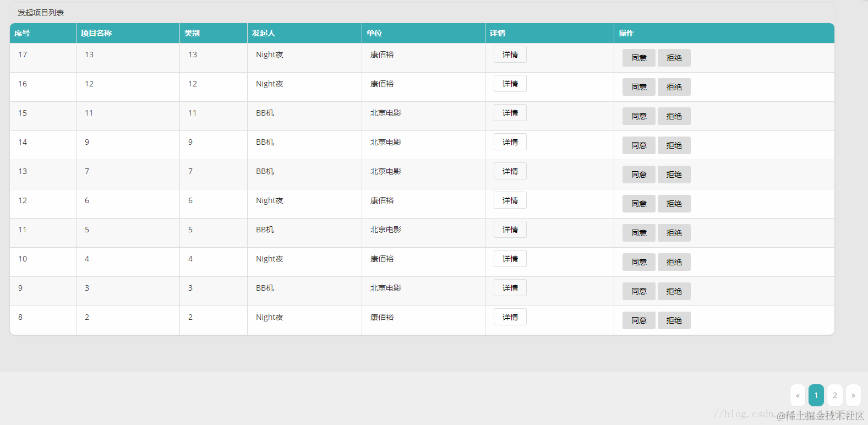Open 详情 for row number 14
Screen dimensions: 868x425
(x=510, y=142)
